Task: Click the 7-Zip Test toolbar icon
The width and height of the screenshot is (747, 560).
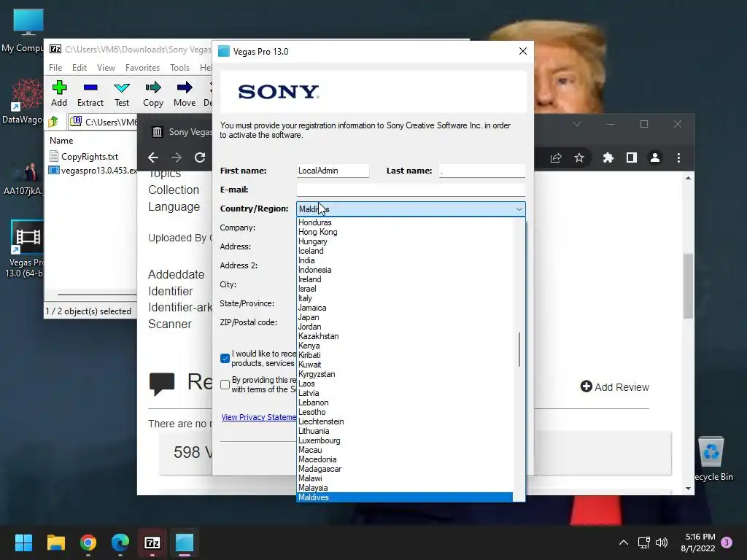Action: tap(122, 87)
